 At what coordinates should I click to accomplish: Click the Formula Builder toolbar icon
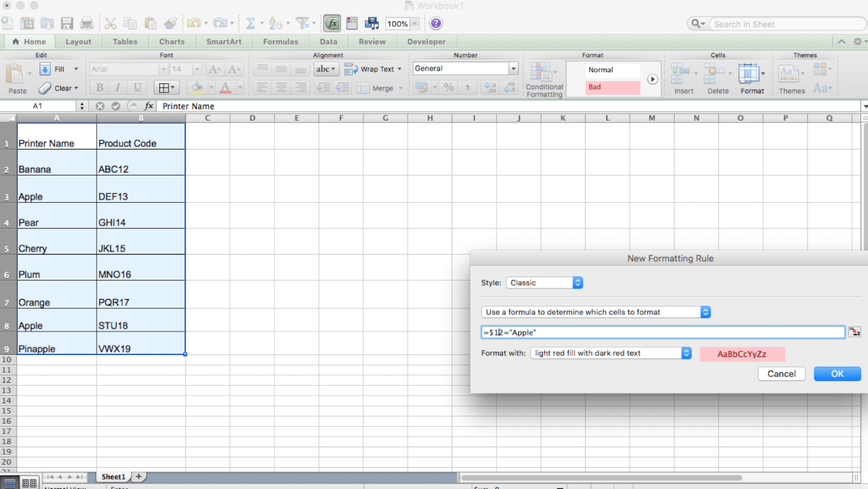[332, 23]
